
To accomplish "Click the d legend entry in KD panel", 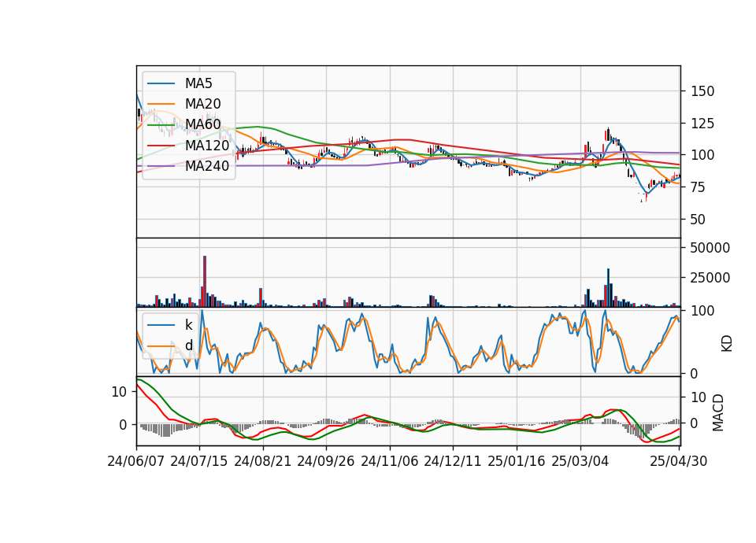I will (188, 345).
